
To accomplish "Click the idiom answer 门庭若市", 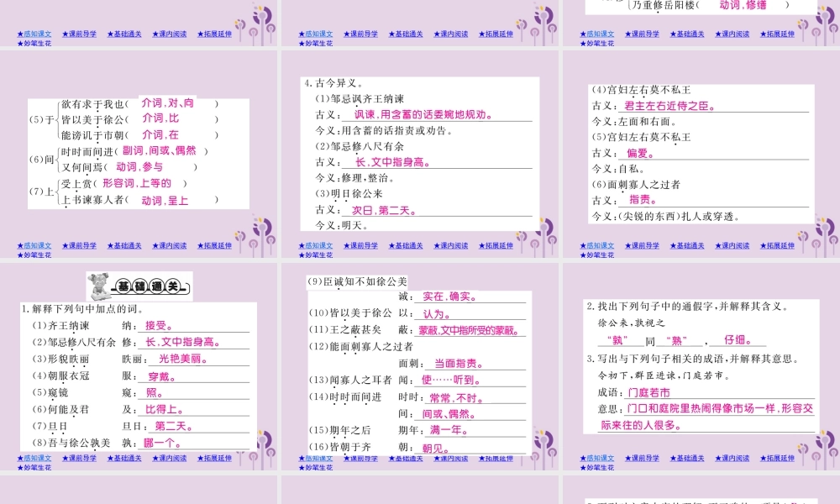I will (x=648, y=392).
